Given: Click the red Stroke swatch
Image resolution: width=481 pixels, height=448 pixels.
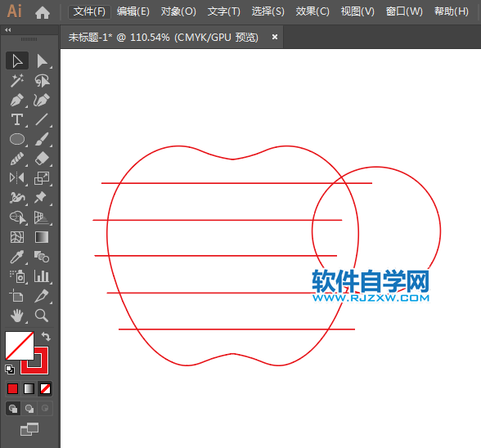Looking at the screenshot, I should [45, 368].
